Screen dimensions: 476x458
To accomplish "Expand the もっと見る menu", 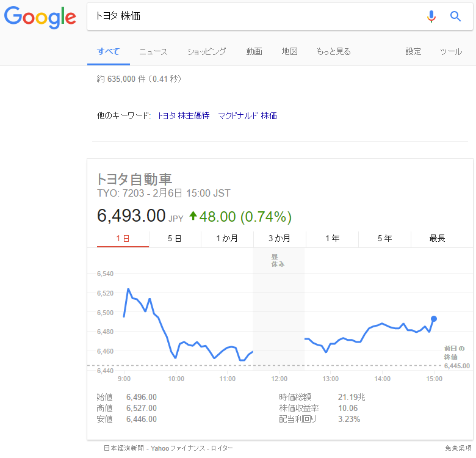I will pyautogui.click(x=333, y=52).
